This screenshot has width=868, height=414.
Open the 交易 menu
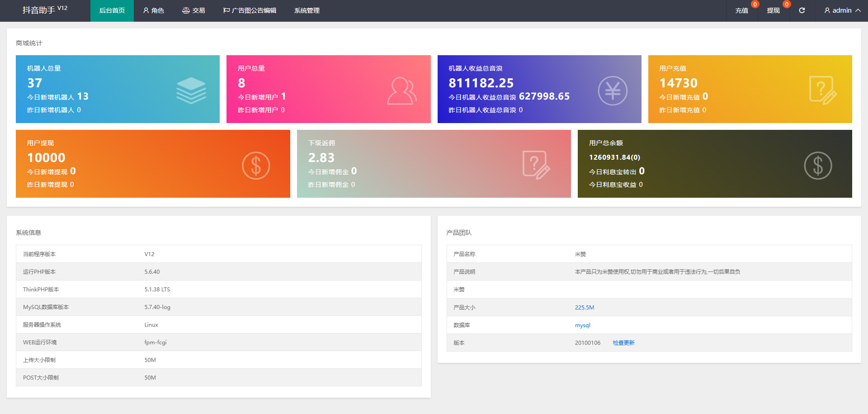(x=193, y=10)
